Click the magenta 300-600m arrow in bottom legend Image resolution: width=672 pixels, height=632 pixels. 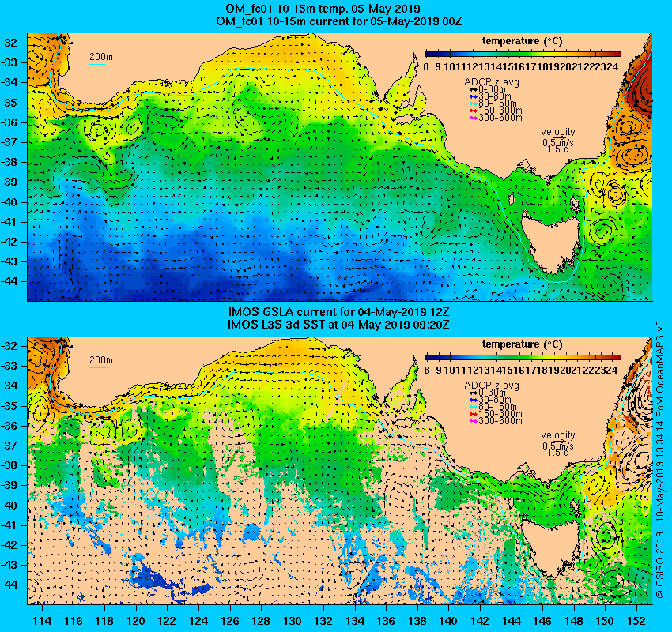point(473,421)
